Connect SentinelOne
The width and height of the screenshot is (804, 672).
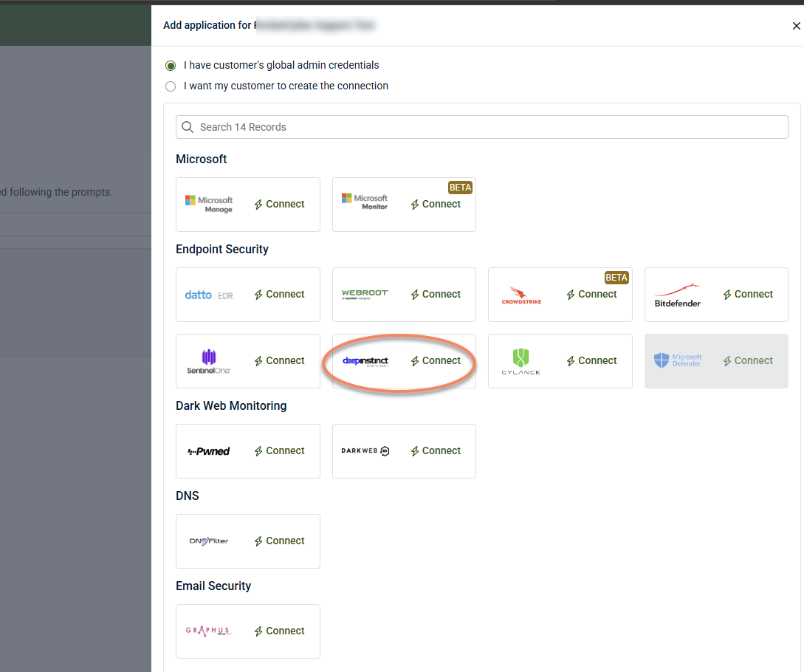(280, 361)
